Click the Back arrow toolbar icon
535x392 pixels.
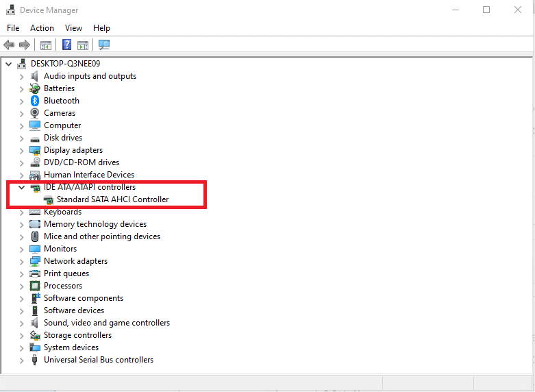9,45
